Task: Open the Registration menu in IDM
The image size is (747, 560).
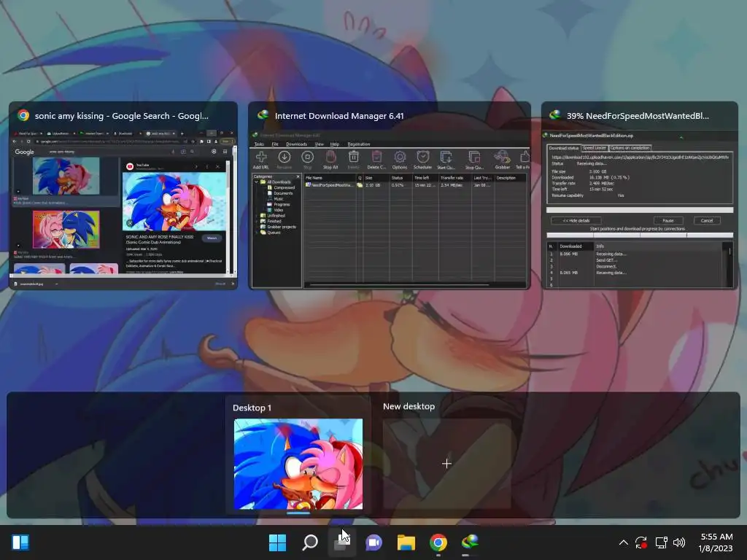Action: [x=359, y=144]
